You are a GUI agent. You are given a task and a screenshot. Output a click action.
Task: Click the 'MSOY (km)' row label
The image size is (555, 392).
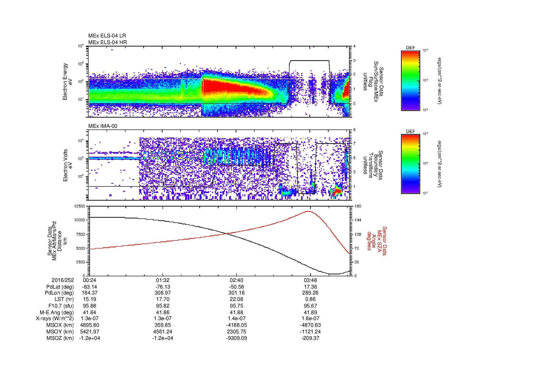[x=60, y=332]
